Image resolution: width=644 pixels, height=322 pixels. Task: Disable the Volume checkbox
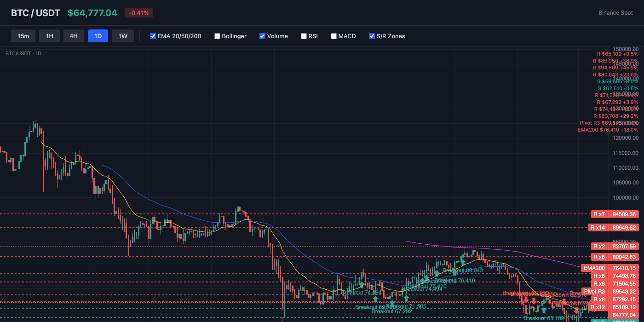click(x=262, y=36)
